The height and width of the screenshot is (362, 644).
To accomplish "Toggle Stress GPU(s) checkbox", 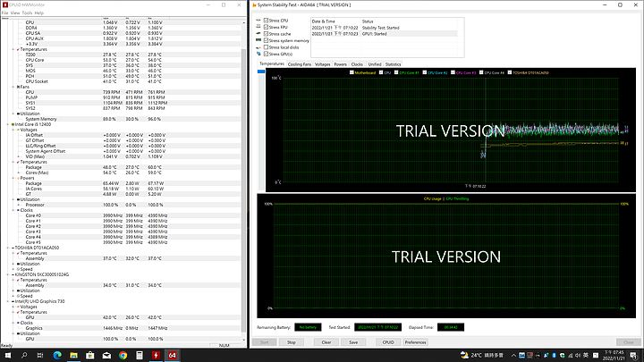I will (267, 54).
